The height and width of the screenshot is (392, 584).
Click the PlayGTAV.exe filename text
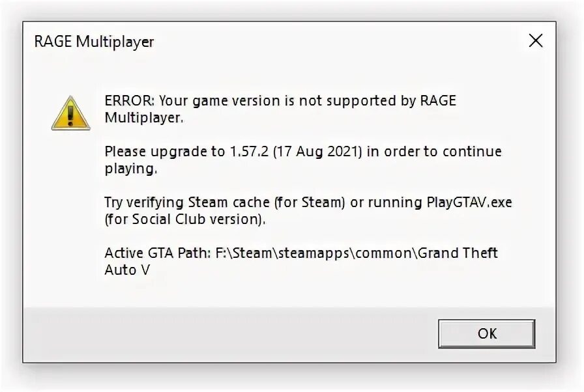click(469, 203)
